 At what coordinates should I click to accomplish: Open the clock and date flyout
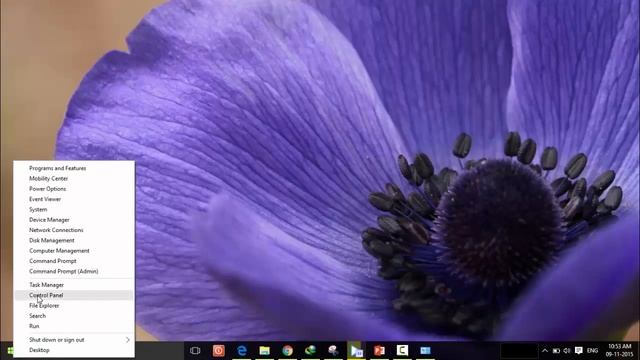[x=620, y=351]
